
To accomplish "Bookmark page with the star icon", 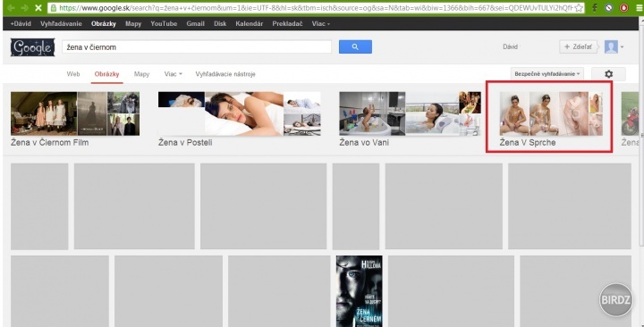I will pos(579,8).
